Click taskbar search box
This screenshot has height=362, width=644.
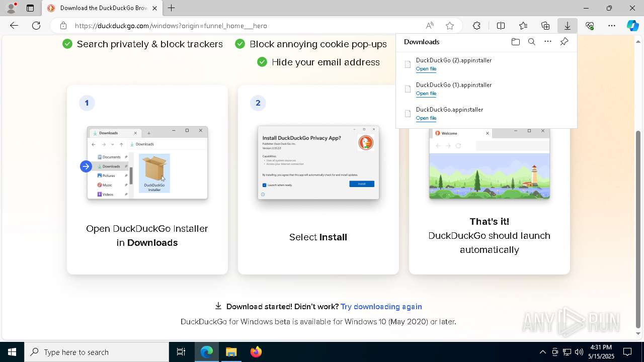coord(97,352)
